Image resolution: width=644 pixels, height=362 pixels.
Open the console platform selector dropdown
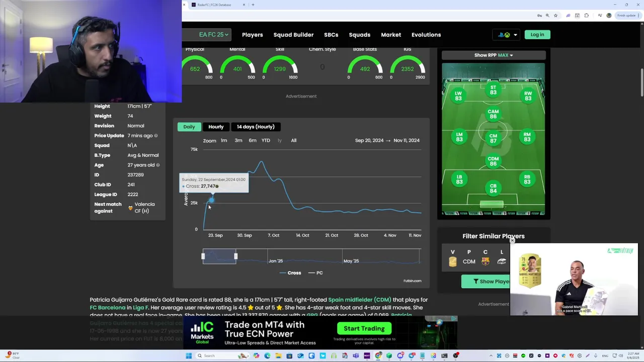507,35
